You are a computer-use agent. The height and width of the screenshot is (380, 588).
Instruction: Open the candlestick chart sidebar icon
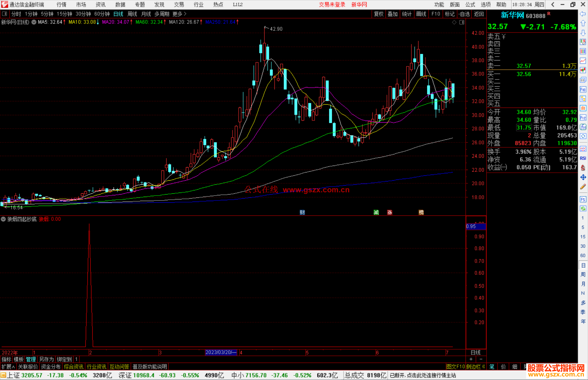point(583,70)
